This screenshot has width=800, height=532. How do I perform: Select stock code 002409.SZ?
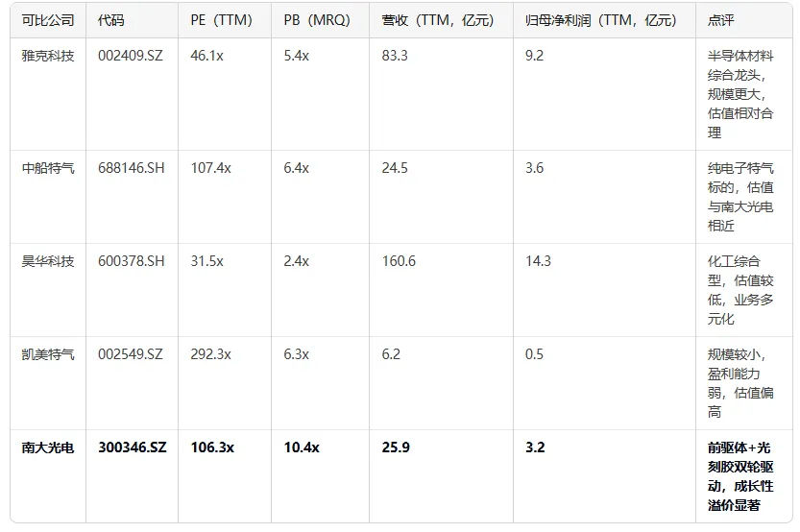[x=131, y=56]
